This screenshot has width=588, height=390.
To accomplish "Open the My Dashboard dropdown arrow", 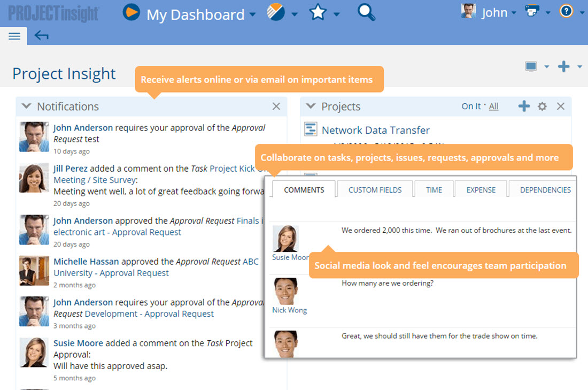I will (x=253, y=14).
